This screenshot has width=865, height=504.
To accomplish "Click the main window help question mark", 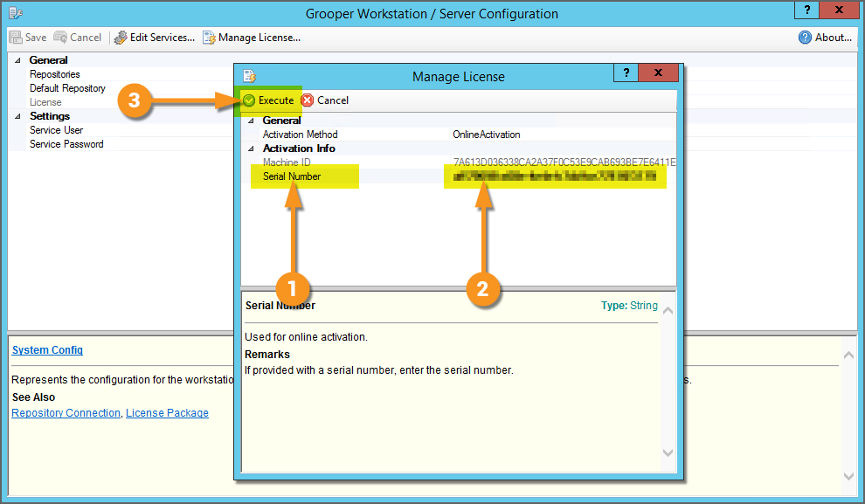I will (x=807, y=10).
